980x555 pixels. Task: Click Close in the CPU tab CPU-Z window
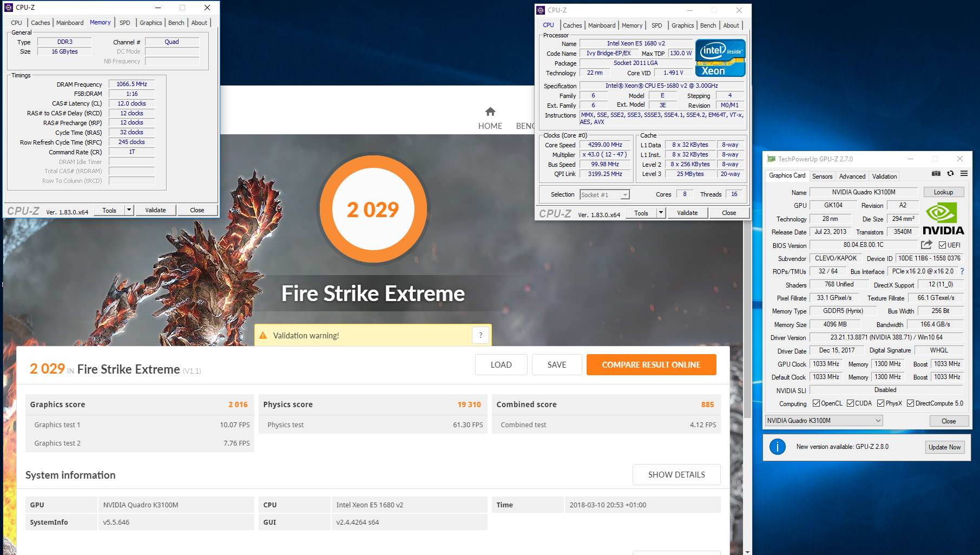pyautogui.click(x=729, y=213)
